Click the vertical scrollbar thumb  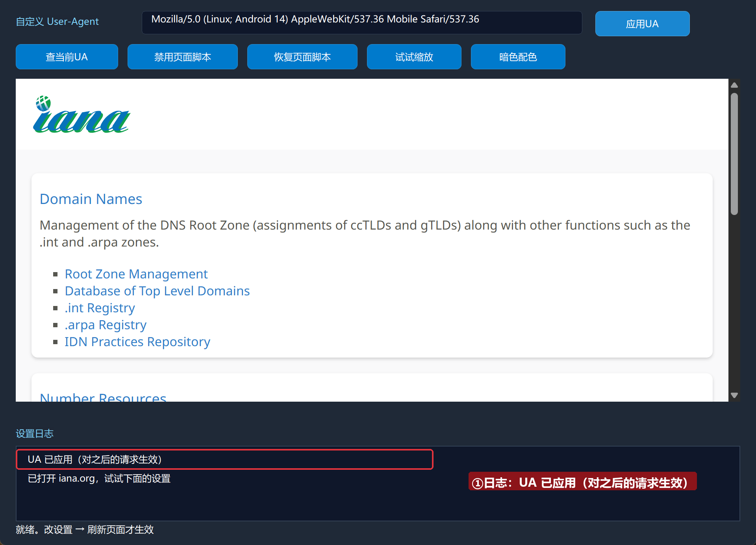[734, 154]
